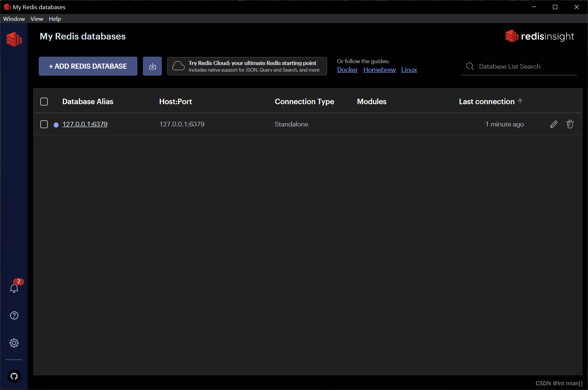This screenshot has height=390, width=588.
Task: Click the My Redis databases page heading
Action: click(83, 36)
